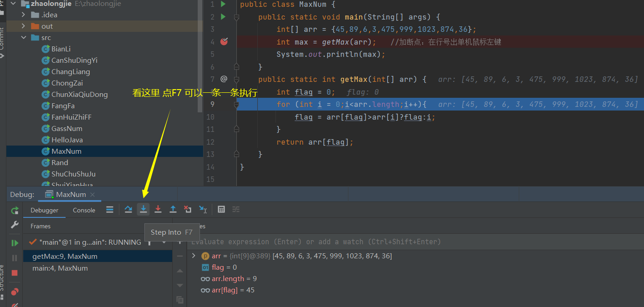Viewport: 644px width, 307px height.
Task: Open the main thread dropdown in Frames
Action: [x=164, y=242]
